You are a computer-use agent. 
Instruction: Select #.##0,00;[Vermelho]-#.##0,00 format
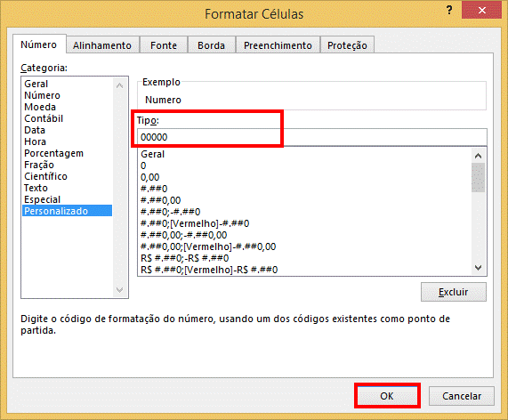(x=305, y=246)
